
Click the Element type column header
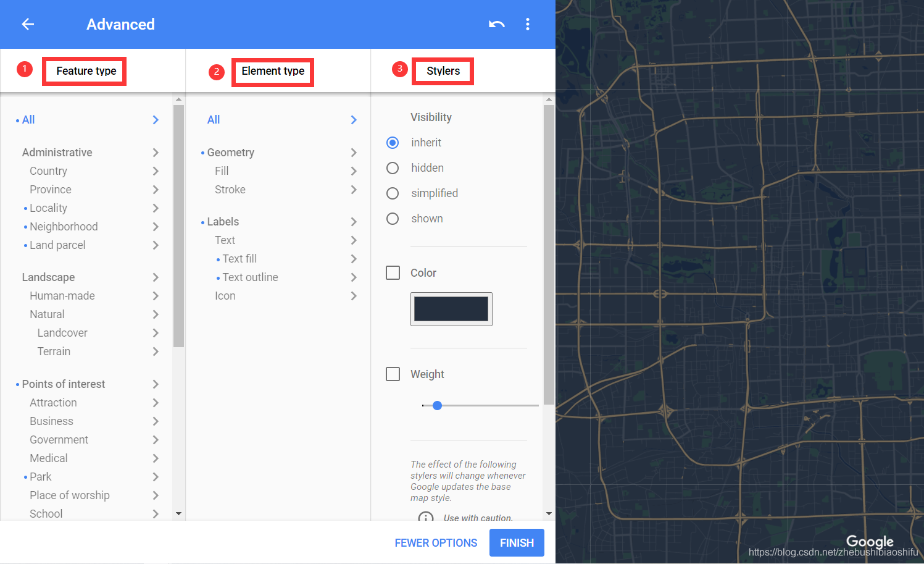tap(273, 71)
